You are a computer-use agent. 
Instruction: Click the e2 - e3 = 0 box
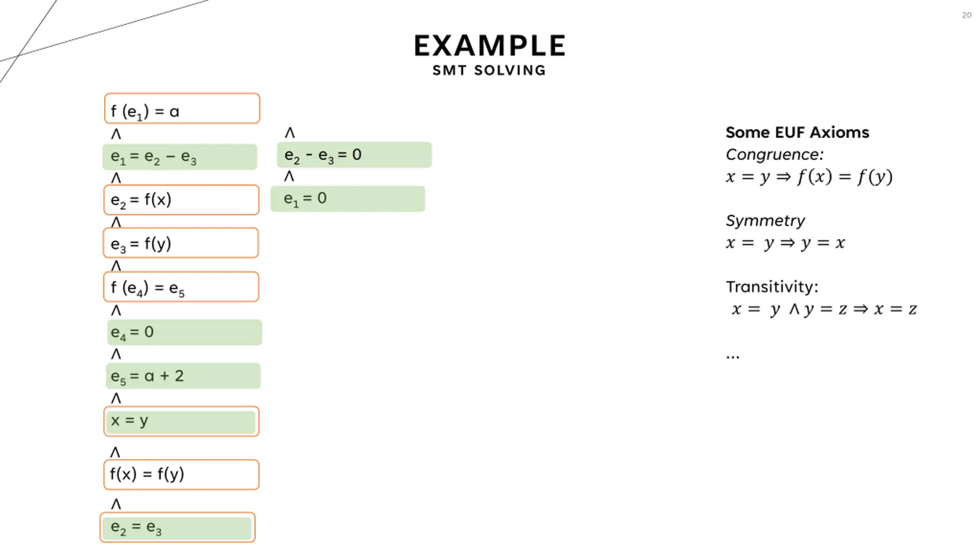coord(354,155)
